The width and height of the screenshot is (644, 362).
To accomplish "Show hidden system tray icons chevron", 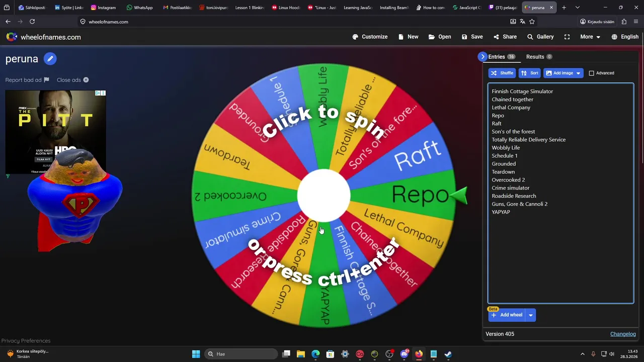I will pyautogui.click(x=583, y=354).
